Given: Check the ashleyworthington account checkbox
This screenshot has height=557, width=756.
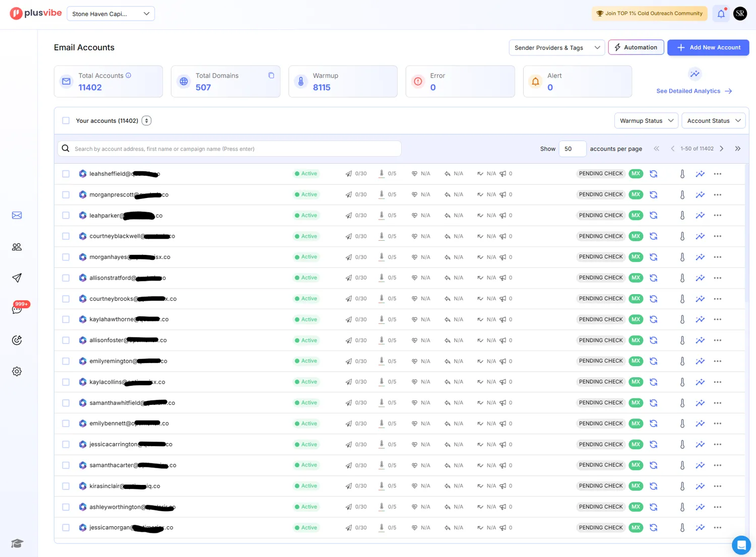Looking at the screenshot, I should click(x=66, y=507).
